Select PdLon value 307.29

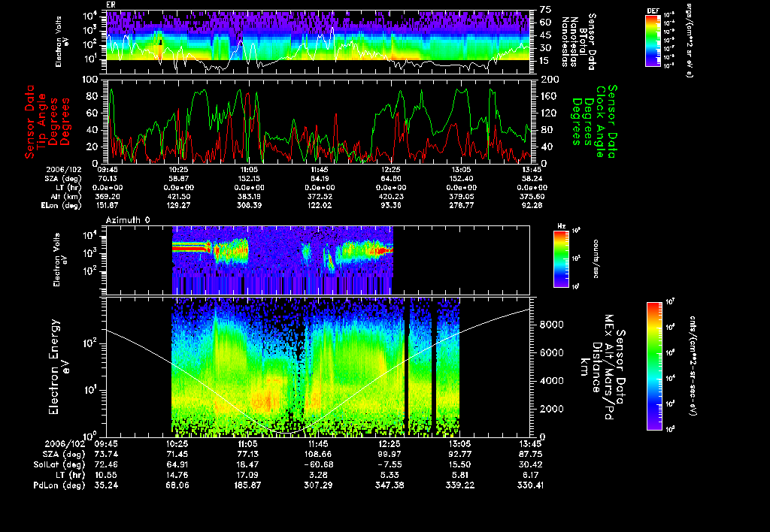pyautogui.click(x=318, y=485)
